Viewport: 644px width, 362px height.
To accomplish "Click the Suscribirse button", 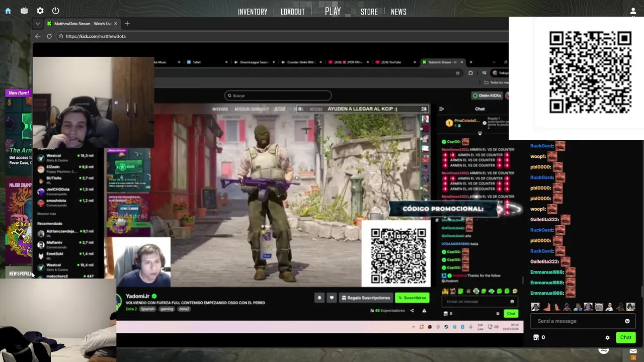I will click(412, 298).
